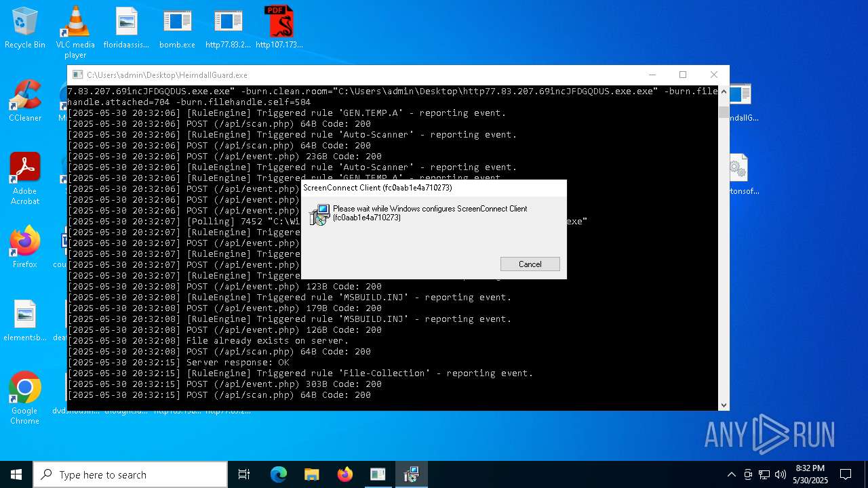Open the Adobe Acrobat shortcut
The height and width of the screenshot is (488, 868).
click(24, 179)
